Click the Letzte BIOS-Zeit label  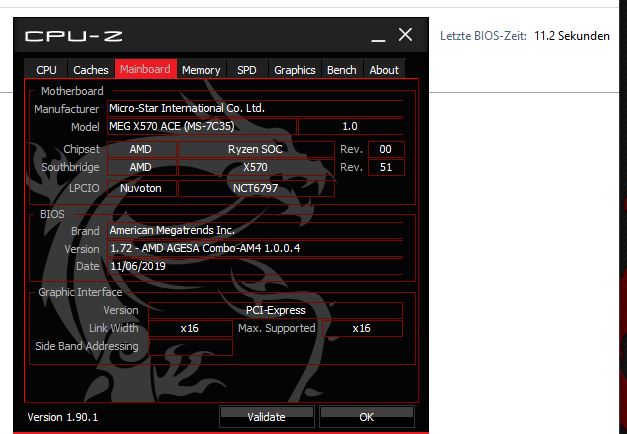click(x=483, y=36)
